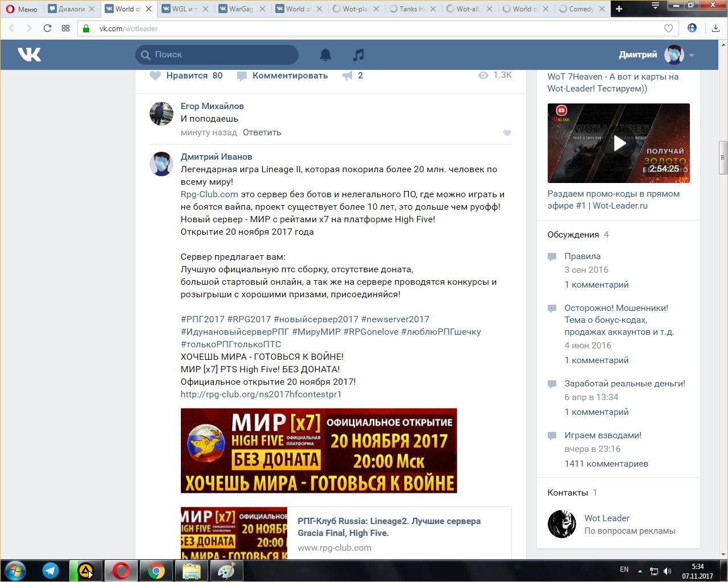The height and width of the screenshot is (582, 728).
Task: Open Егор Михайлов's profile name link
Action: pos(212,106)
